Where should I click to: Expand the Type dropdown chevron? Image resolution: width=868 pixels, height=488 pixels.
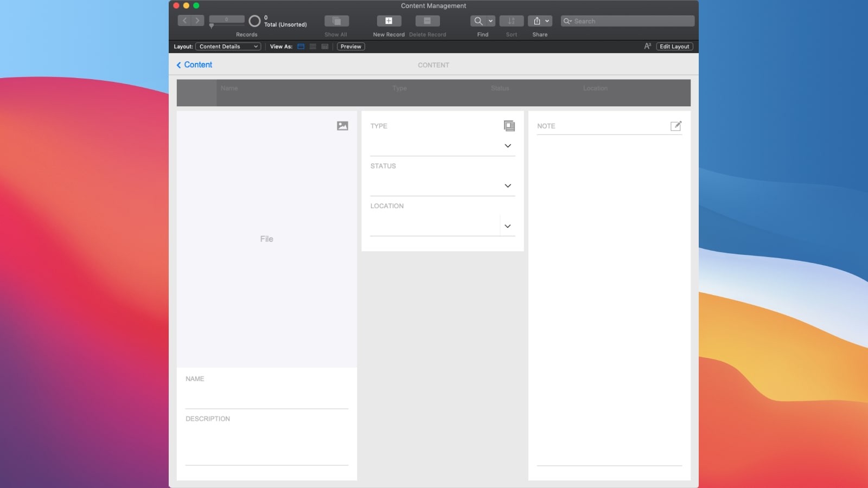508,146
